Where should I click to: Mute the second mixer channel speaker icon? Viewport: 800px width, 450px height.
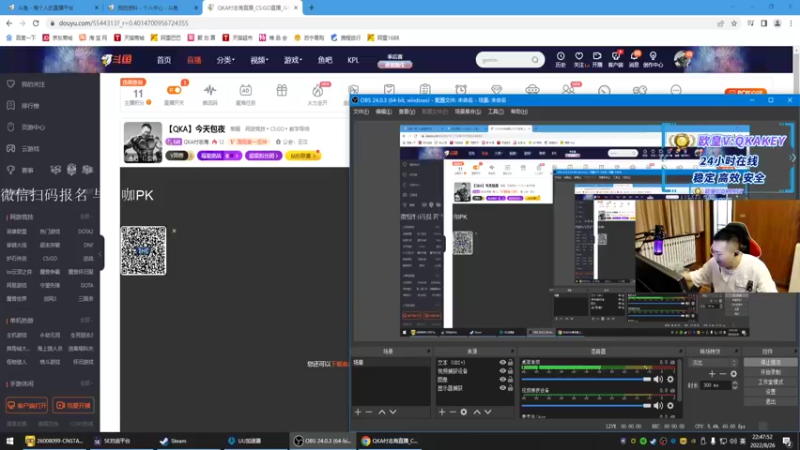(x=658, y=406)
